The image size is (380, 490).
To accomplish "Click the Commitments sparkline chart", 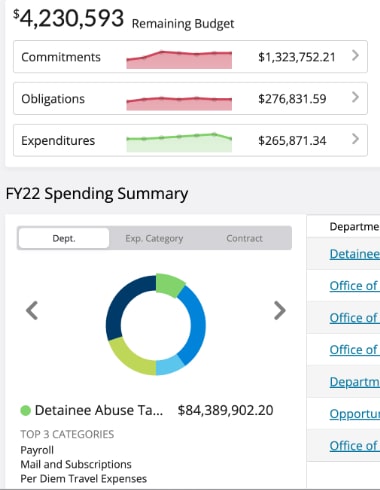I will click(x=179, y=60).
